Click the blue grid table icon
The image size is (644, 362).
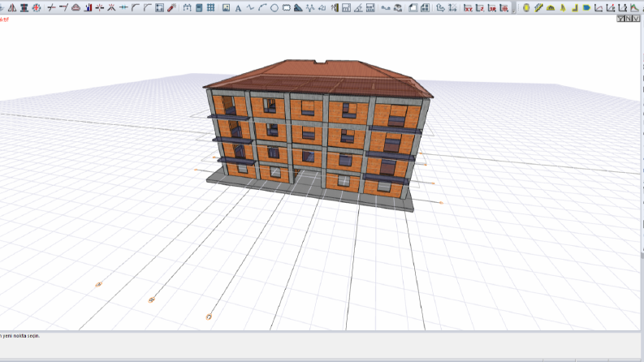[x=211, y=7]
